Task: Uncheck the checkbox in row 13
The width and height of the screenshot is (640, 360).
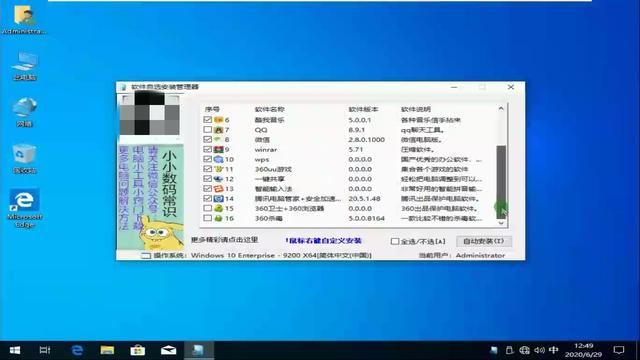Action: click(x=207, y=189)
